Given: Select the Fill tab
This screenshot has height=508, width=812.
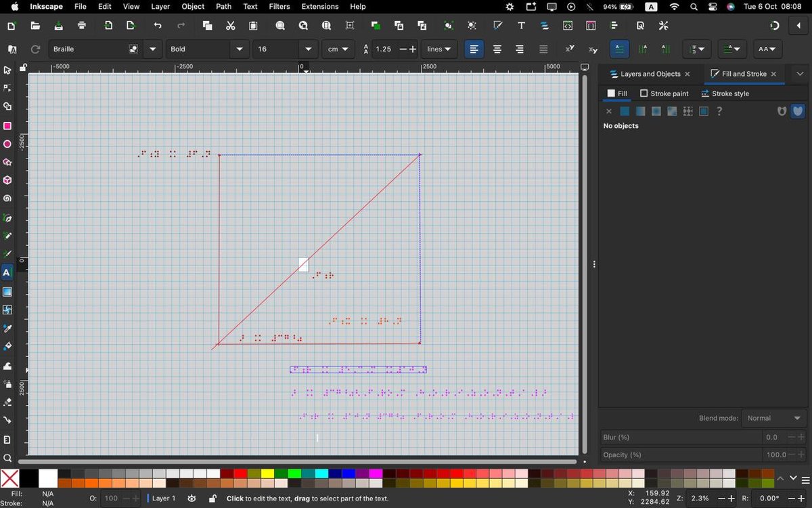Looking at the screenshot, I should click(x=617, y=93).
